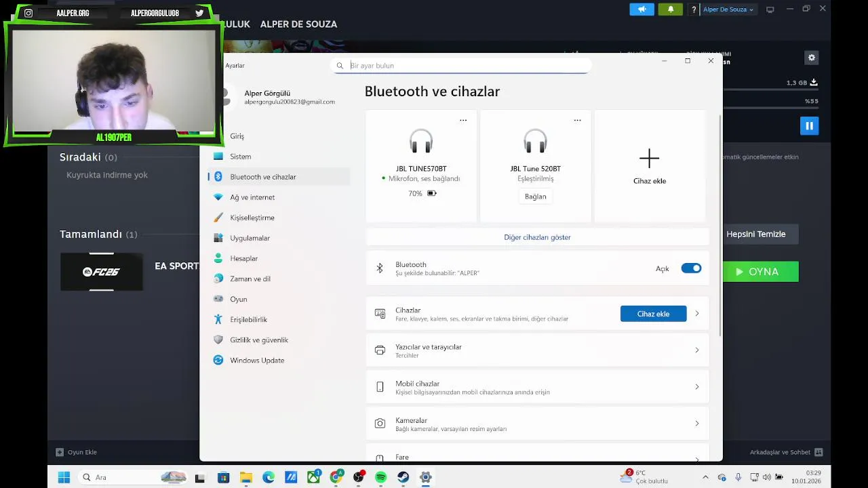Pause the Steam download
Viewport: 868px width, 488px height.
coord(809,126)
